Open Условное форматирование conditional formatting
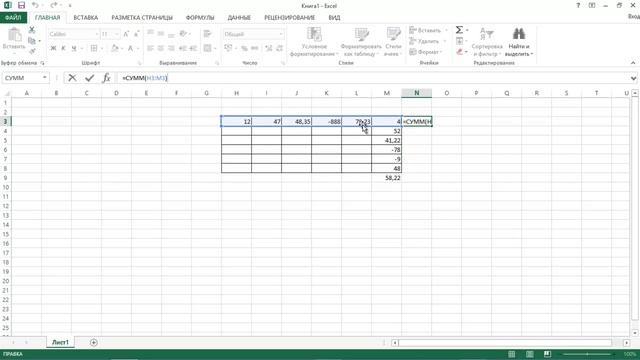 (314, 42)
